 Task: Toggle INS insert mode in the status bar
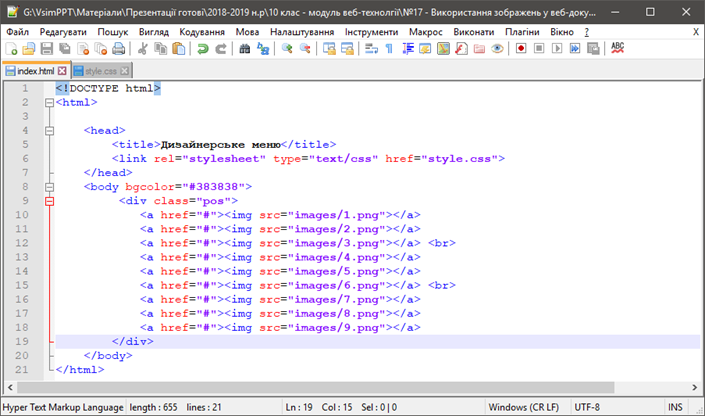[675, 407]
